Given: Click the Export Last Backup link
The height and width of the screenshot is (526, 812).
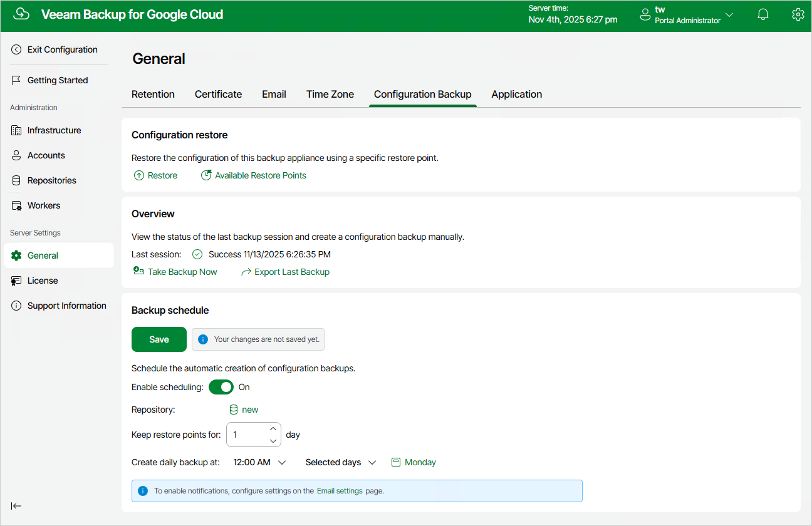Looking at the screenshot, I should tap(292, 272).
